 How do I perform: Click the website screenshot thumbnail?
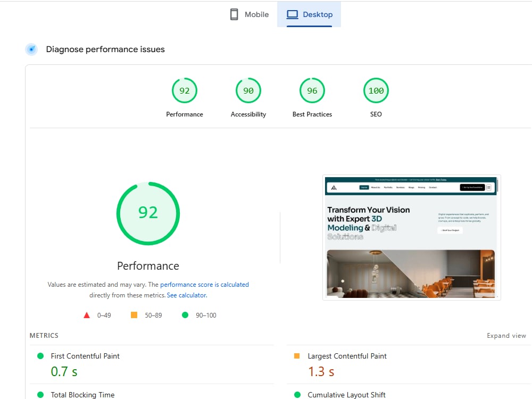[412, 237]
